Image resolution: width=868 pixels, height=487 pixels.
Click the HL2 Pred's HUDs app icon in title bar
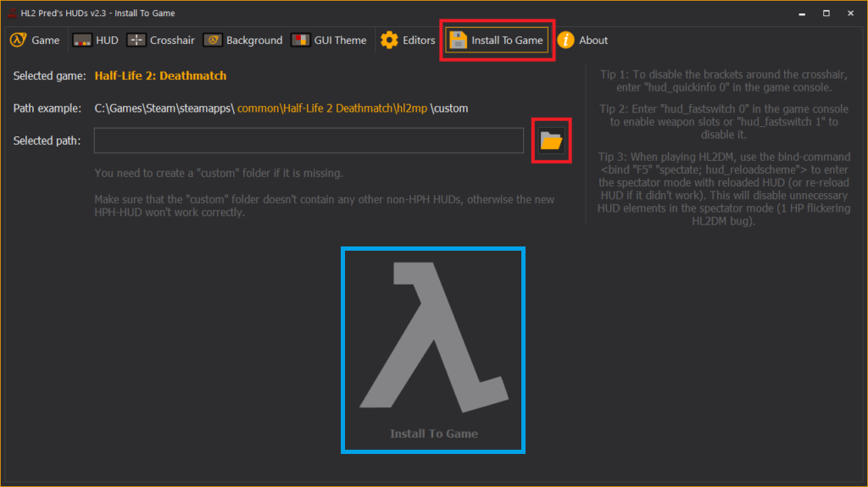(12, 13)
